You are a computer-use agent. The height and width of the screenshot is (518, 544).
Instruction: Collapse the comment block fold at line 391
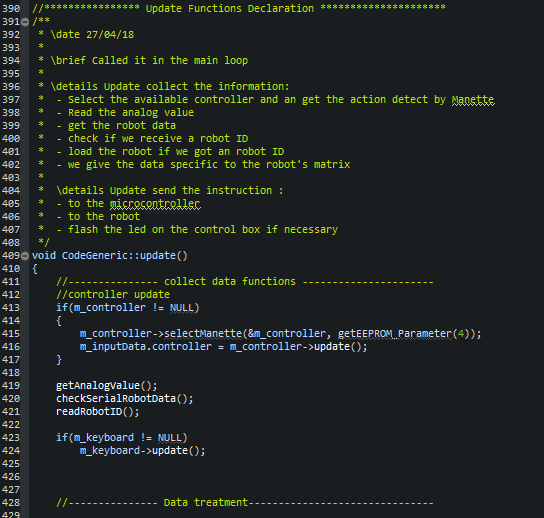pos(25,22)
